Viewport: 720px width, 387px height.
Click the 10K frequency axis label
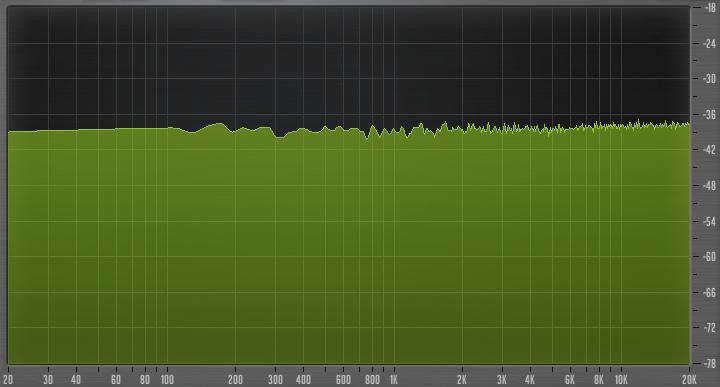[621, 380]
